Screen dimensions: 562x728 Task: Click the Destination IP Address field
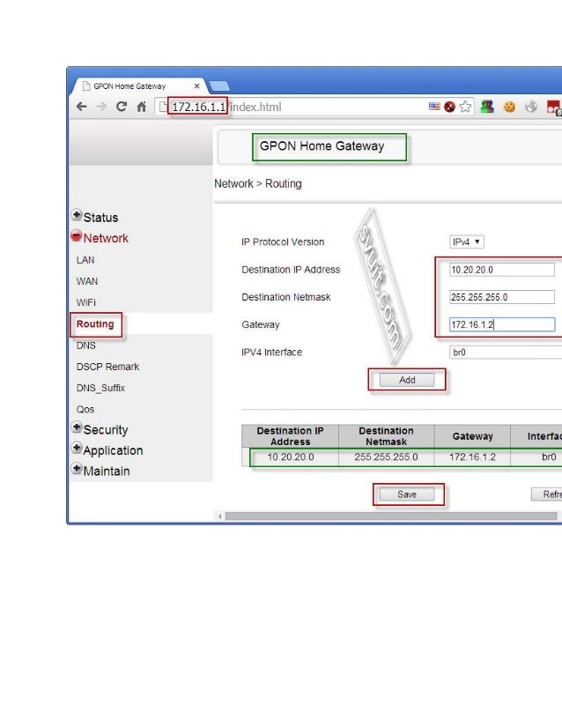point(502,270)
